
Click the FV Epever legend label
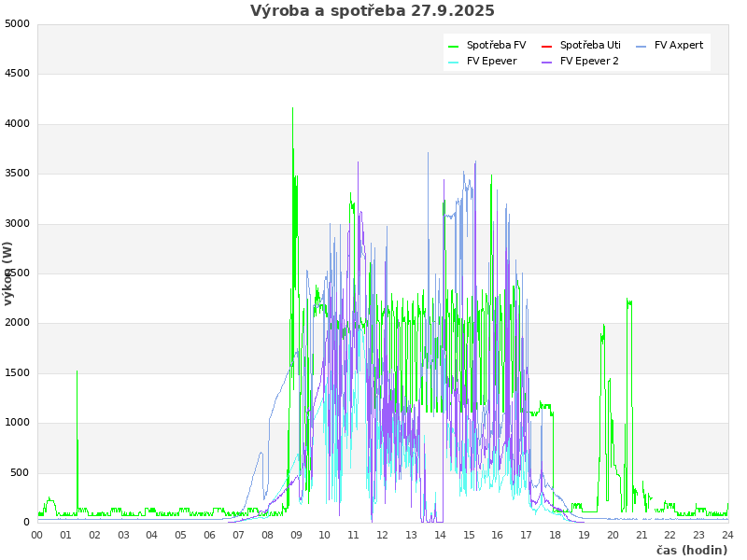pyautogui.click(x=491, y=62)
